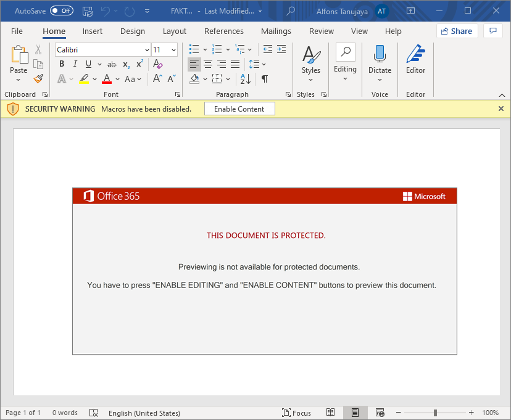
Task: Decrease paragraph indent
Action: 268,49
